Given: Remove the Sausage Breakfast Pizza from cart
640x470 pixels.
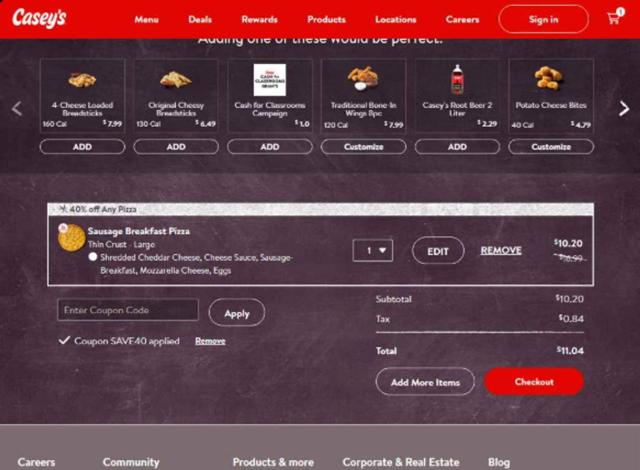Looking at the screenshot, I should (501, 250).
